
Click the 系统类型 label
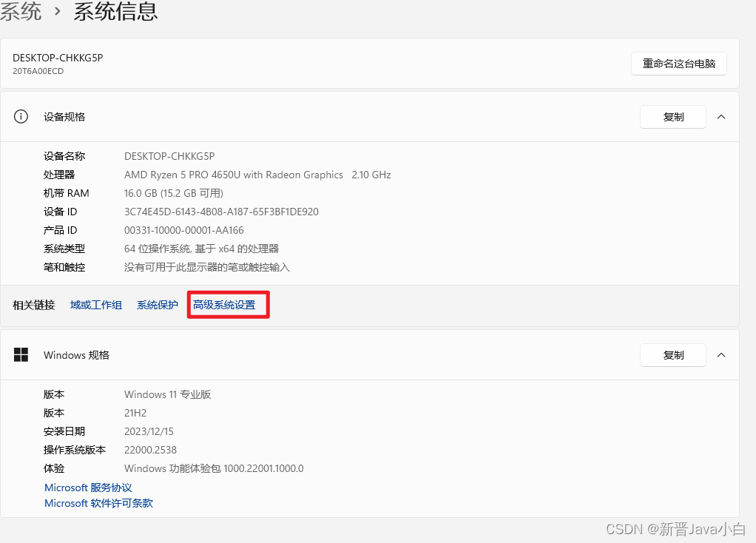[64, 249]
